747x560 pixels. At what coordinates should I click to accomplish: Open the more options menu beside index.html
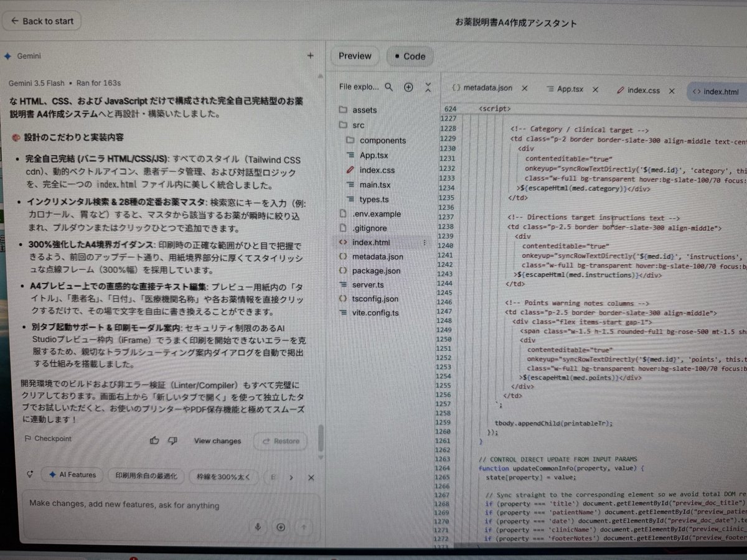(425, 242)
